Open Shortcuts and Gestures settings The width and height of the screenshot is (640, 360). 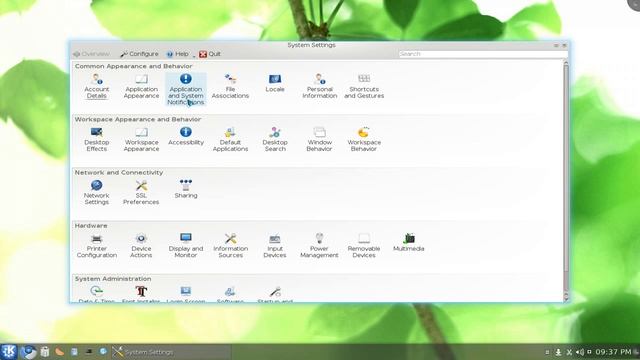364,87
